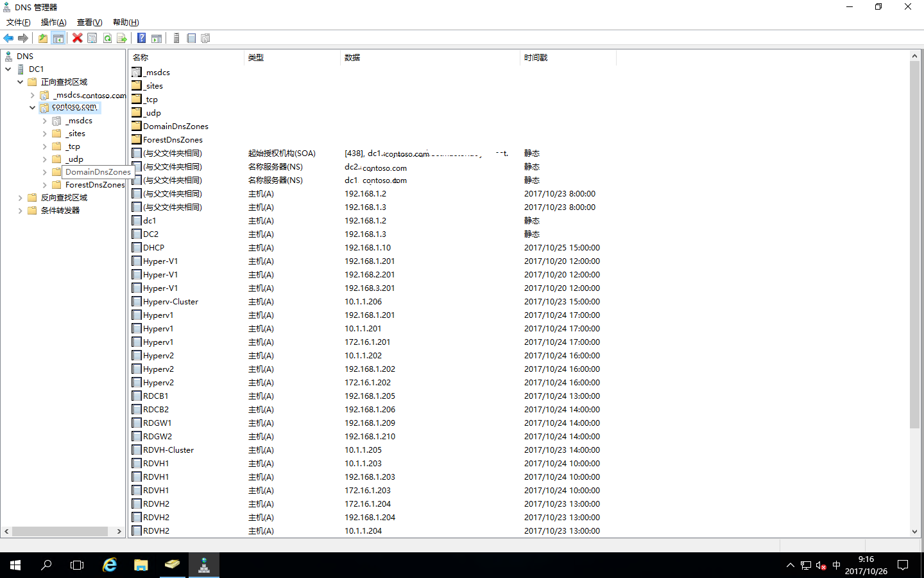The height and width of the screenshot is (578, 924).
Task: Click the network icon in the system tray
Action: click(806, 565)
